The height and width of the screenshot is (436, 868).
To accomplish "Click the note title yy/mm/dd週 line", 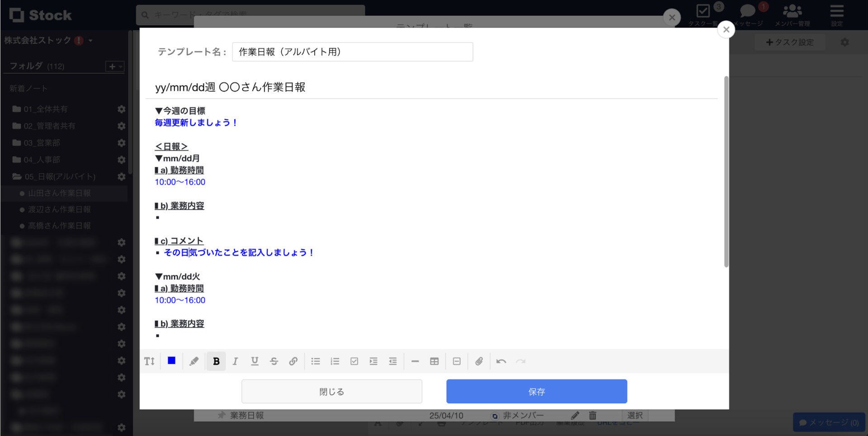I will coord(231,87).
